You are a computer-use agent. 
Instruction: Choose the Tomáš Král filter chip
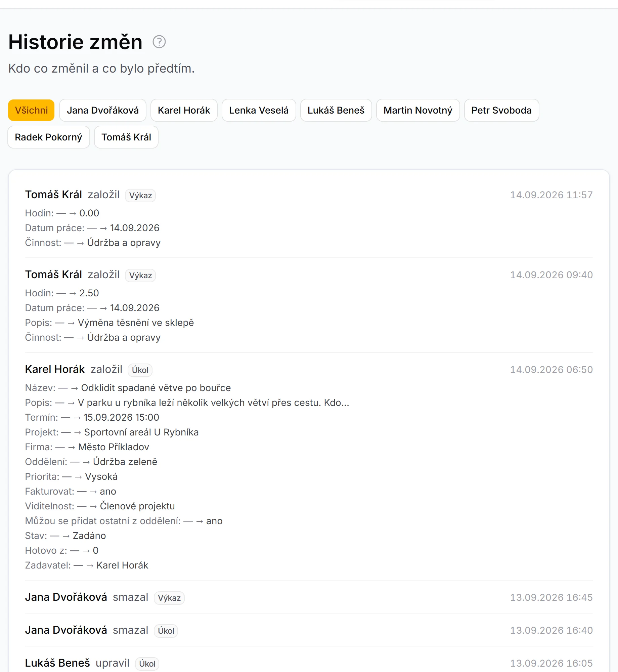coord(126,137)
